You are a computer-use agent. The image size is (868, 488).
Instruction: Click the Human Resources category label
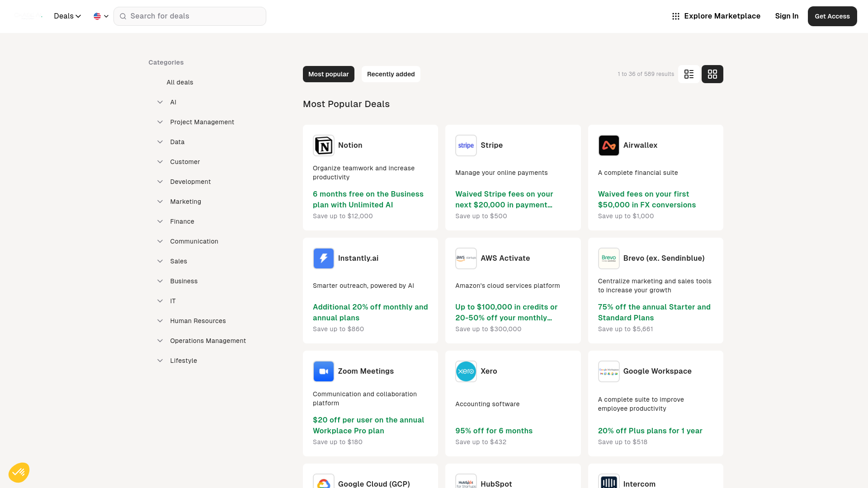(198, 321)
